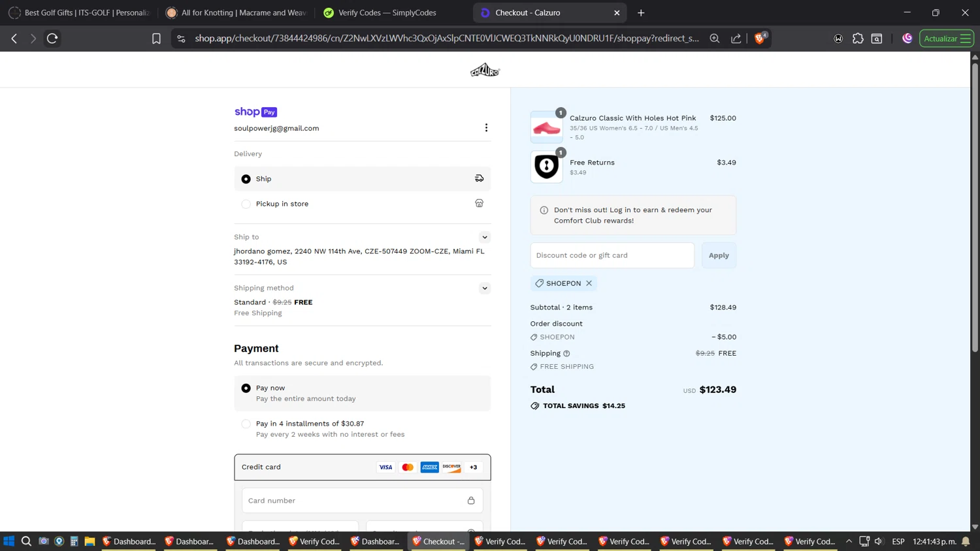Click the Mastercard icon
Viewport: 980px width, 551px height.
[x=408, y=467]
